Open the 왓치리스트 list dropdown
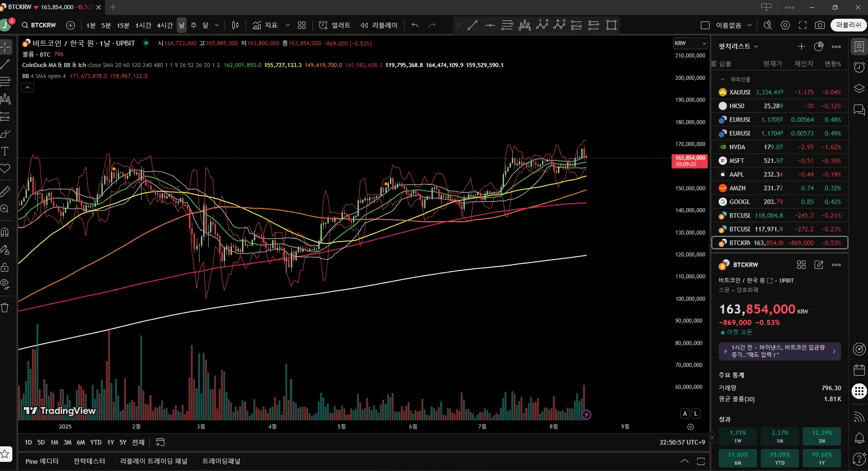The height and width of the screenshot is (471, 868). (x=738, y=46)
